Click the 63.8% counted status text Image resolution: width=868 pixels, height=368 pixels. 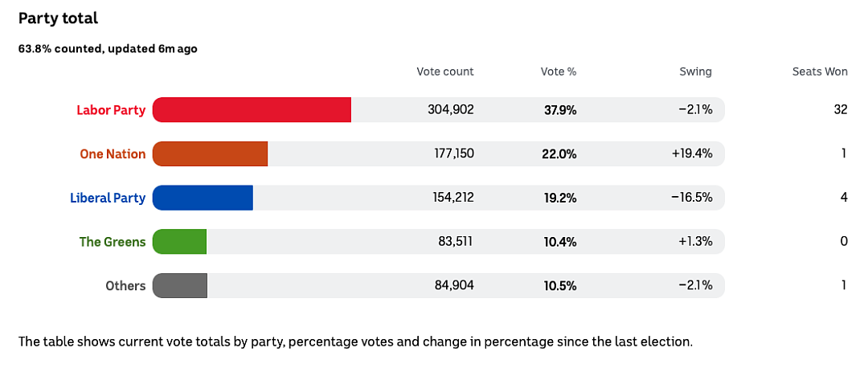click(x=108, y=49)
